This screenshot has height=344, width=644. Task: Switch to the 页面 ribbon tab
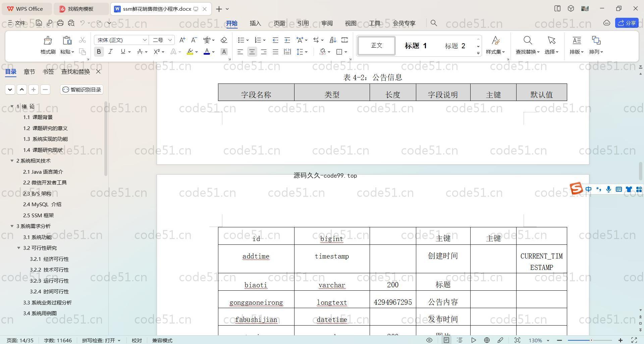(x=279, y=23)
